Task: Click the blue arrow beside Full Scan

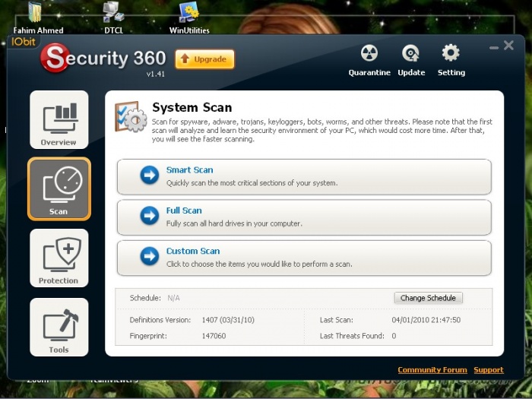Action: (x=149, y=215)
